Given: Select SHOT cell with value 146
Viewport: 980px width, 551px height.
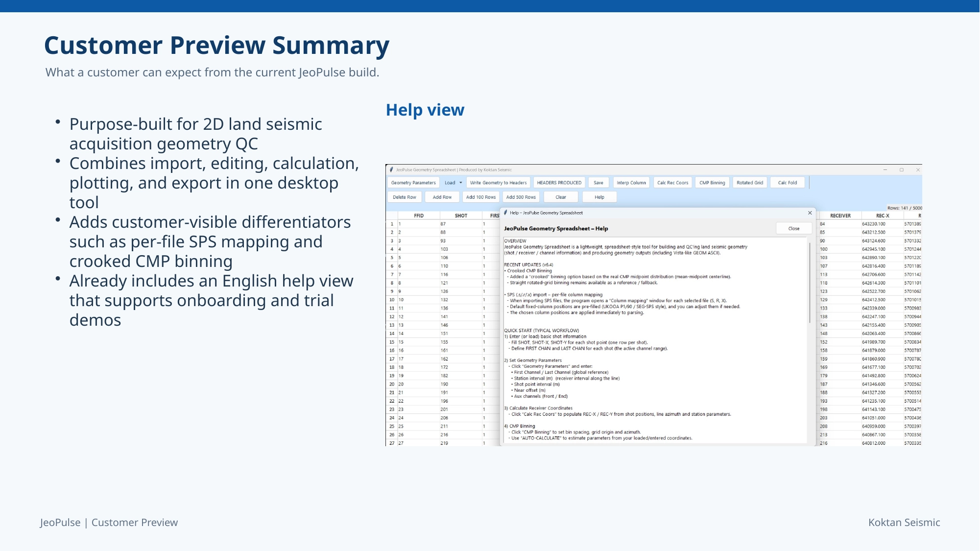Looking at the screenshot, I should pyautogui.click(x=461, y=325).
